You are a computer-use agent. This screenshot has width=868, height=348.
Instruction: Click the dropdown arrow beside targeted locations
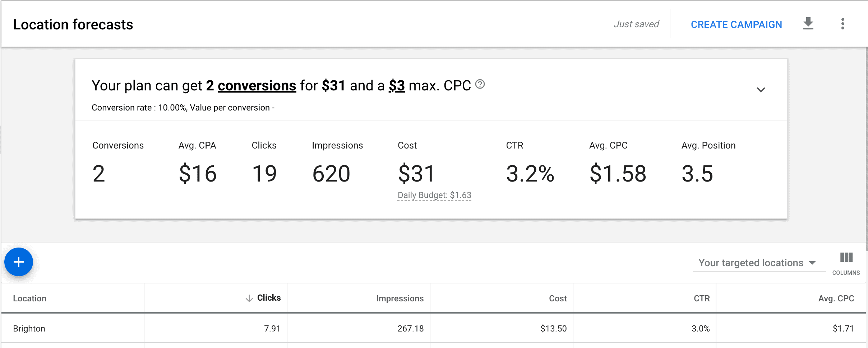coord(812,263)
